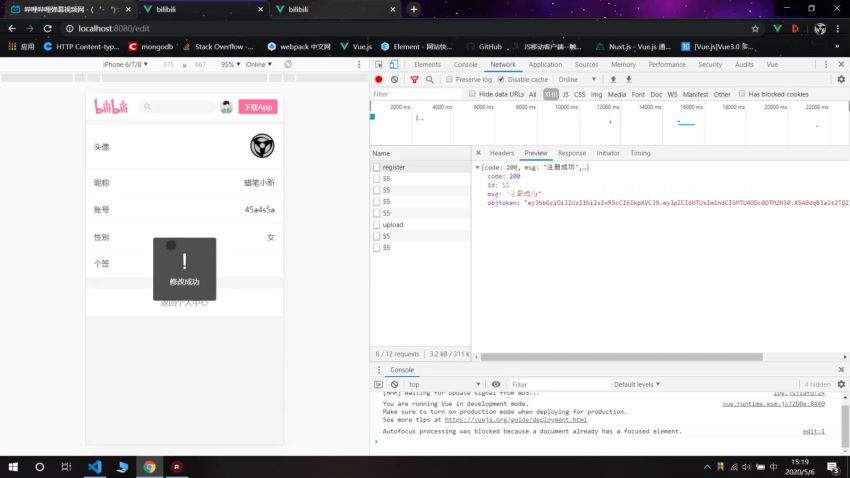This screenshot has height=478, width=850.
Task: Open Network panel Online throttling dropdown
Action: (577, 80)
